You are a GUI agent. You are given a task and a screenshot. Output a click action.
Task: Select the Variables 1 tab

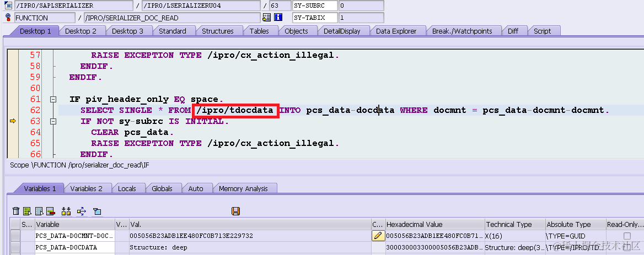click(40, 188)
